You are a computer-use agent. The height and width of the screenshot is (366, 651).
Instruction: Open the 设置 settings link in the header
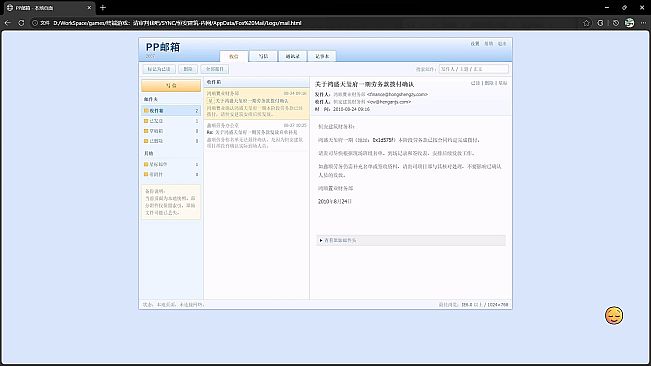475,44
